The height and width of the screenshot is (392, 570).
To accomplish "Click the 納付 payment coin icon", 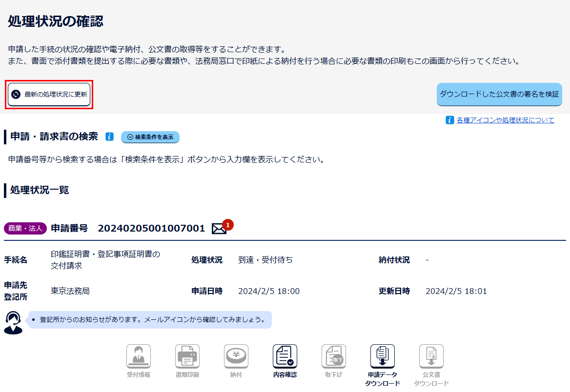I will pos(236,356).
